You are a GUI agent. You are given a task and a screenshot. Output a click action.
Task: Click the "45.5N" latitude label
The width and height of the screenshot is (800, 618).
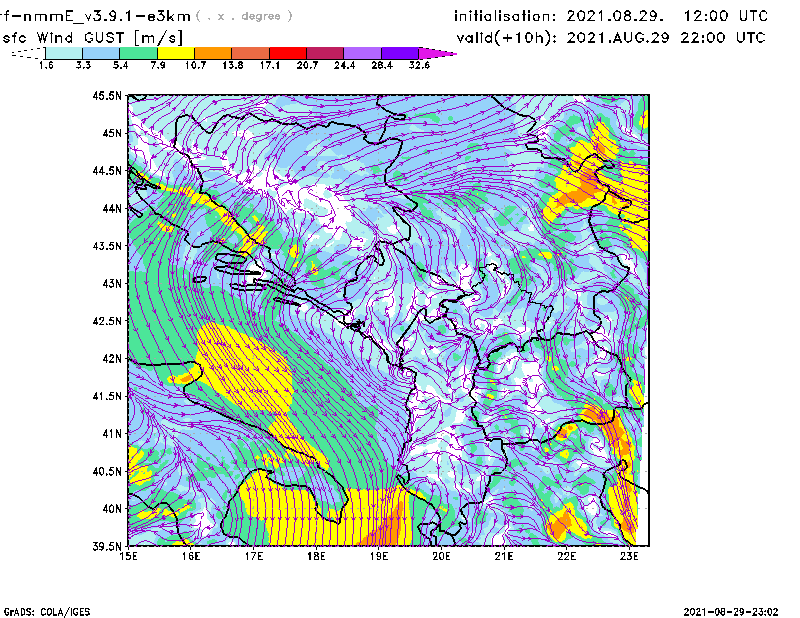[108, 95]
